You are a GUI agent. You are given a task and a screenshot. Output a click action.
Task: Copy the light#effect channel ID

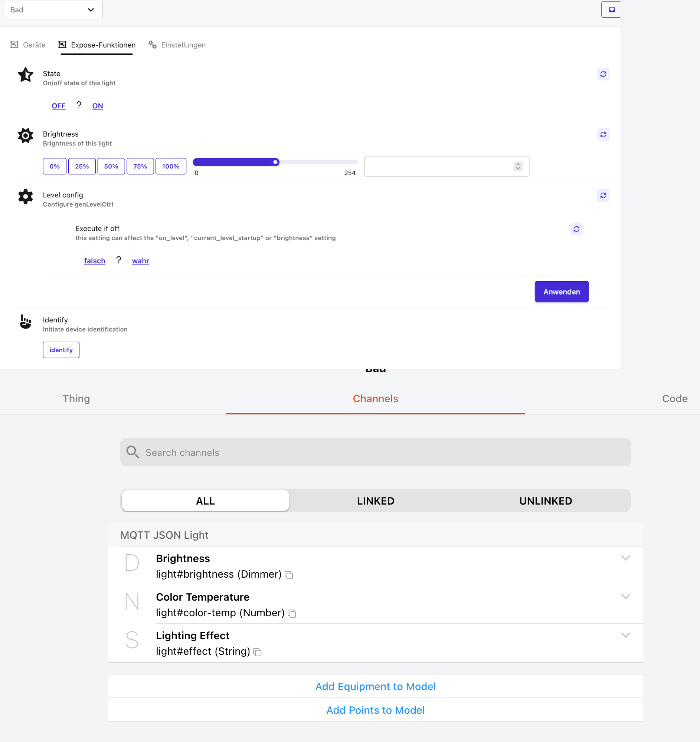tap(257, 652)
